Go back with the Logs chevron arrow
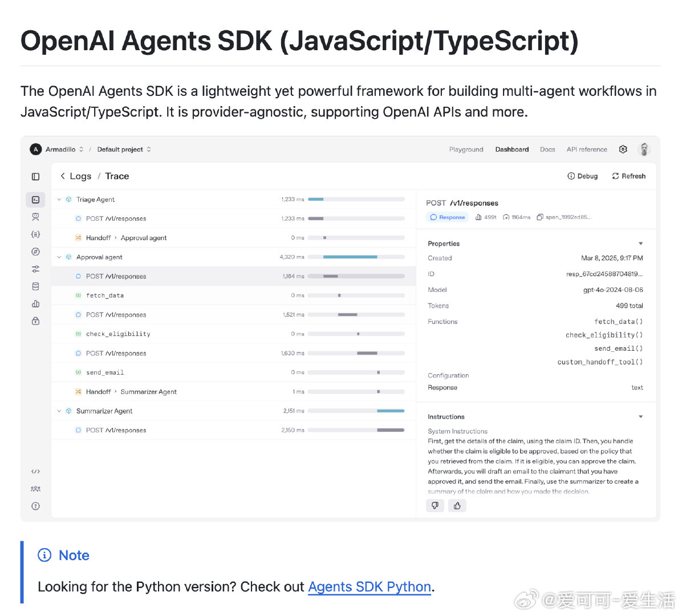Viewport: 682px width, 616px height. pyautogui.click(x=63, y=176)
